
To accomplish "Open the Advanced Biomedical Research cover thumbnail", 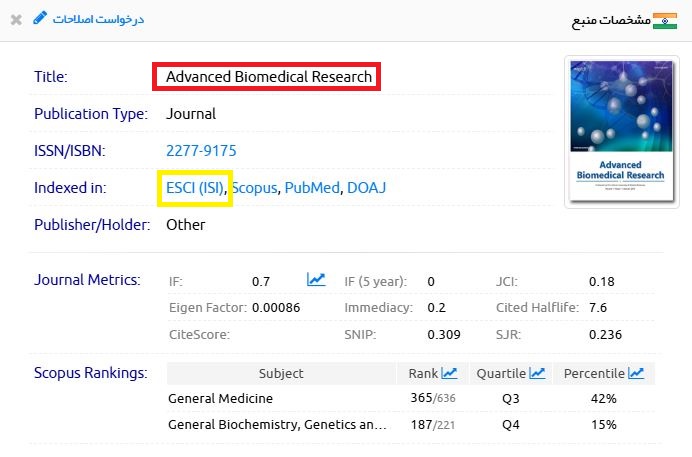I will pyautogui.click(x=616, y=132).
